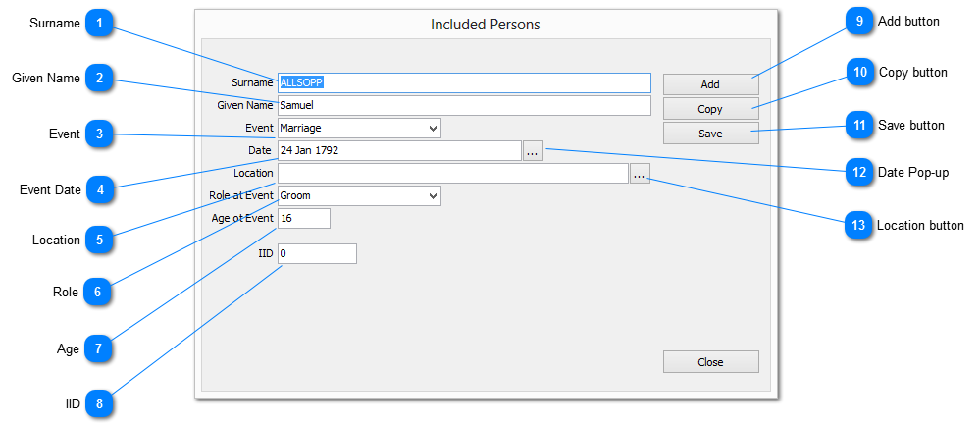Screen dimensions: 980x428
Task: Click the Copy button
Action: click(x=710, y=109)
